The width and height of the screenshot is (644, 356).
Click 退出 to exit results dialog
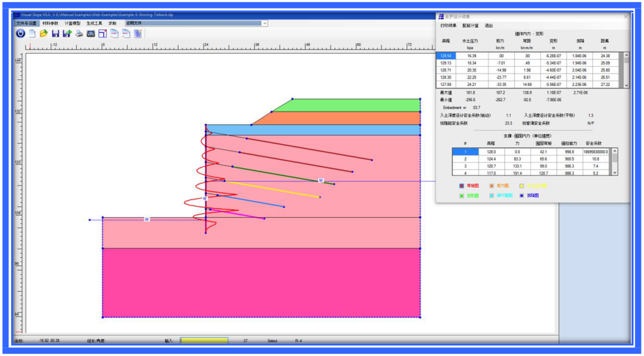[488, 26]
